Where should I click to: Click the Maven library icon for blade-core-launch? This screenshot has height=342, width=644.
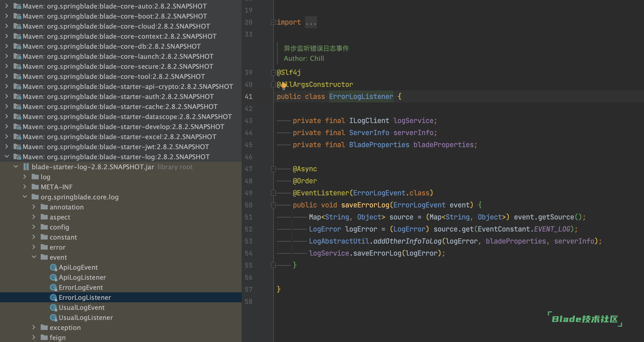pyautogui.click(x=17, y=56)
